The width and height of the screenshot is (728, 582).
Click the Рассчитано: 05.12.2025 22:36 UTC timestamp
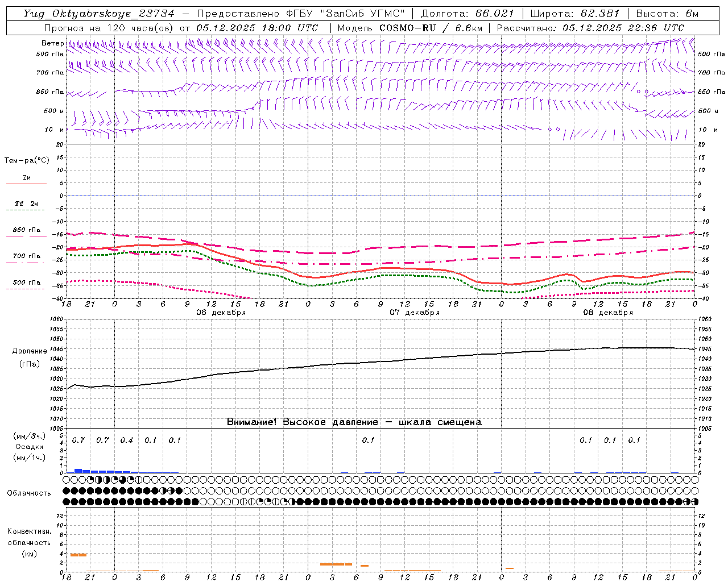[x=591, y=28]
